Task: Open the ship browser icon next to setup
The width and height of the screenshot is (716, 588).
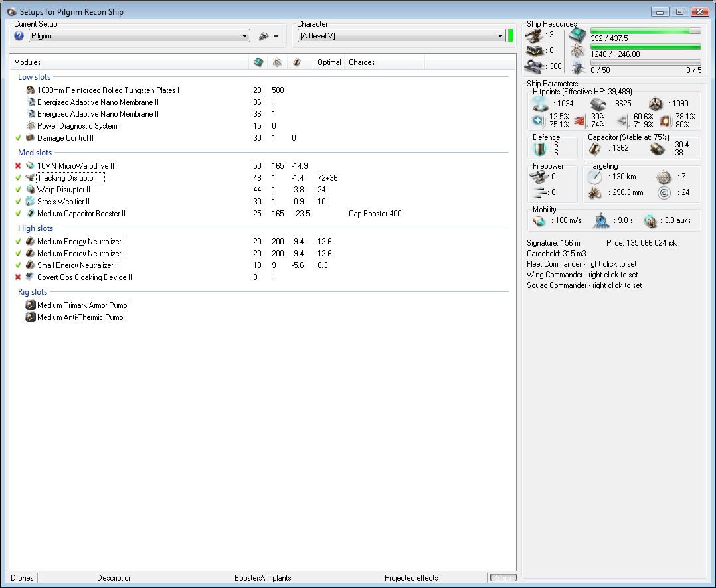Action: coord(264,36)
